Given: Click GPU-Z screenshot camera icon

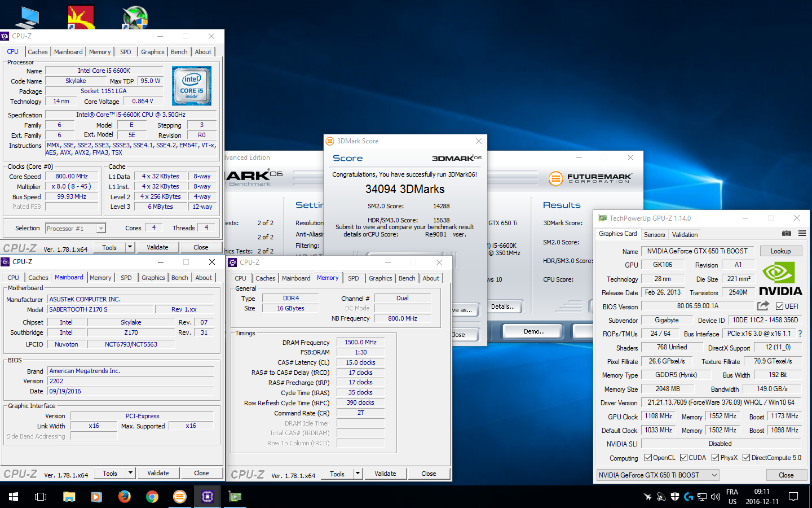Looking at the screenshot, I should pos(787,233).
